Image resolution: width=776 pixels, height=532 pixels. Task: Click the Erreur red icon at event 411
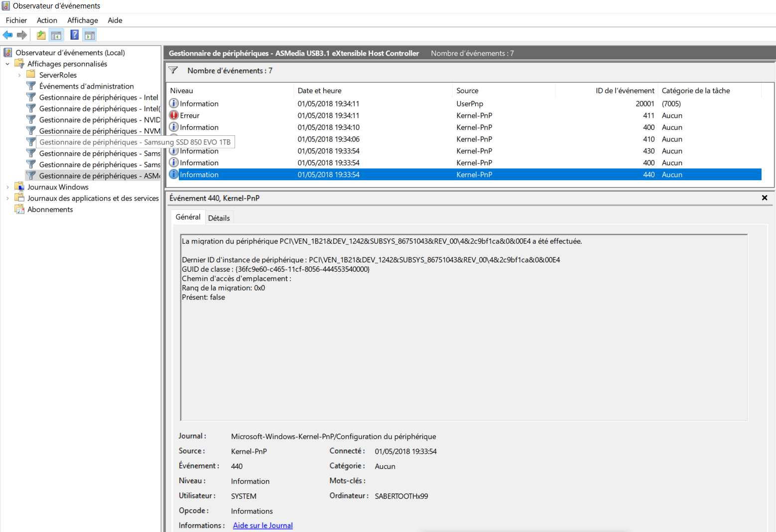click(x=174, y=115)
